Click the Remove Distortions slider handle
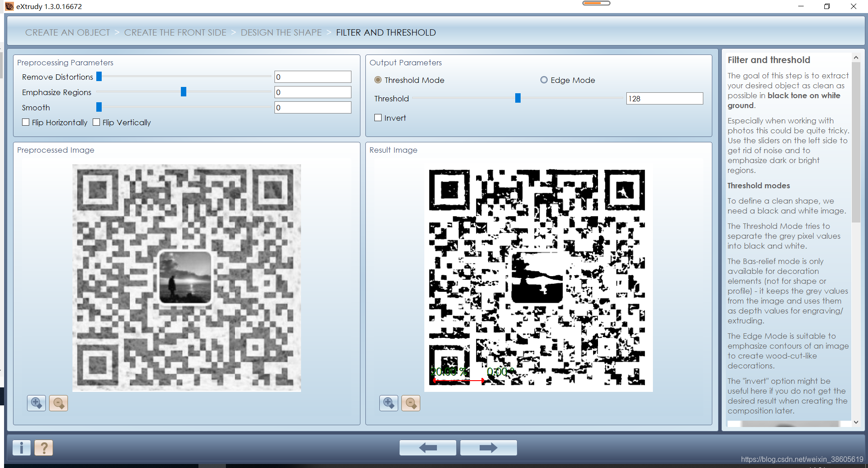The image size is (868, 468). pos(99,77)
